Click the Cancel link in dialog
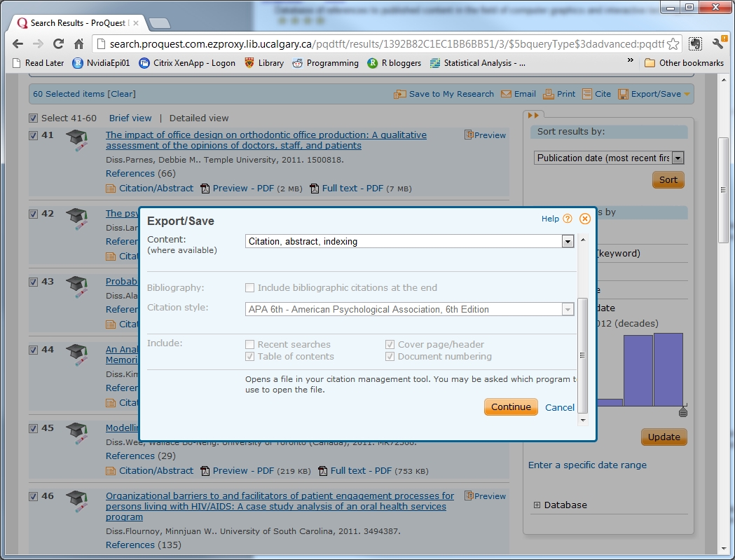Viewport: 735px width, 560px height. click(560, 407)
